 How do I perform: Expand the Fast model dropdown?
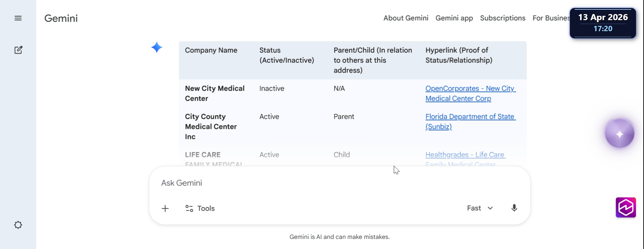point(480,208)
